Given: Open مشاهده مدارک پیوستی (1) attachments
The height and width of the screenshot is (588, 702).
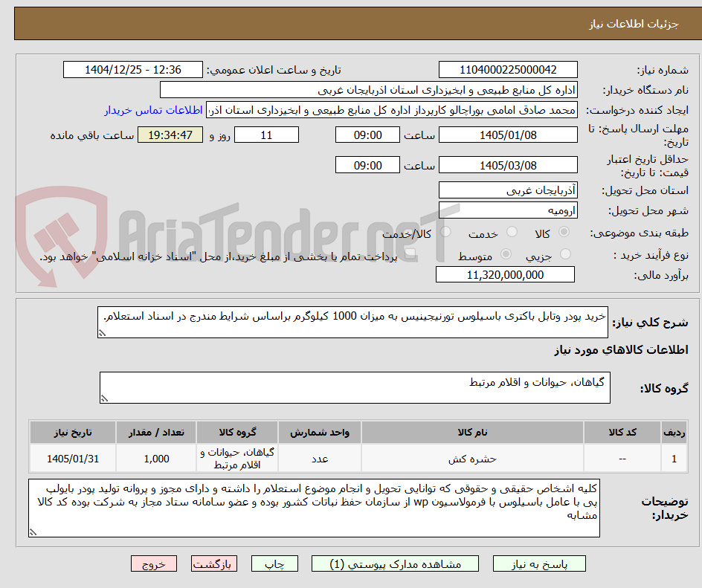Looking at the screenshot, I should [395, 563].
